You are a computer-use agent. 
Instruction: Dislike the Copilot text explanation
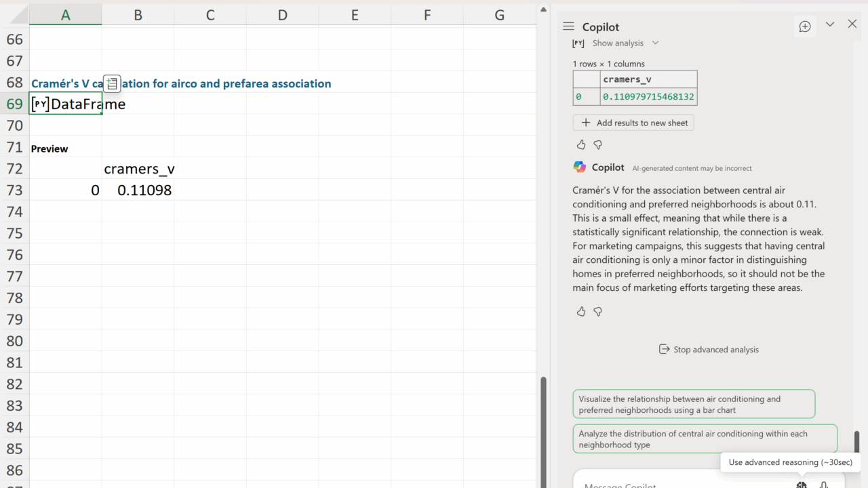tap(597, 311)
